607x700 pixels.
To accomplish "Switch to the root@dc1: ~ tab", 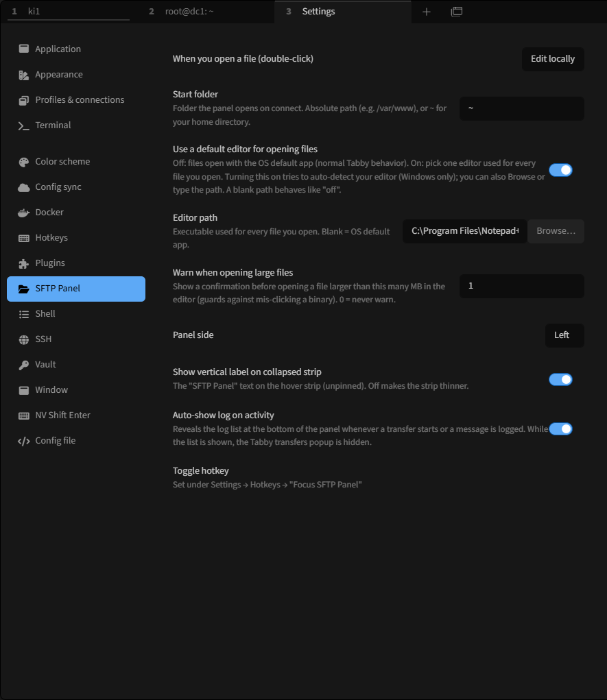I will (x=206, y=12).
